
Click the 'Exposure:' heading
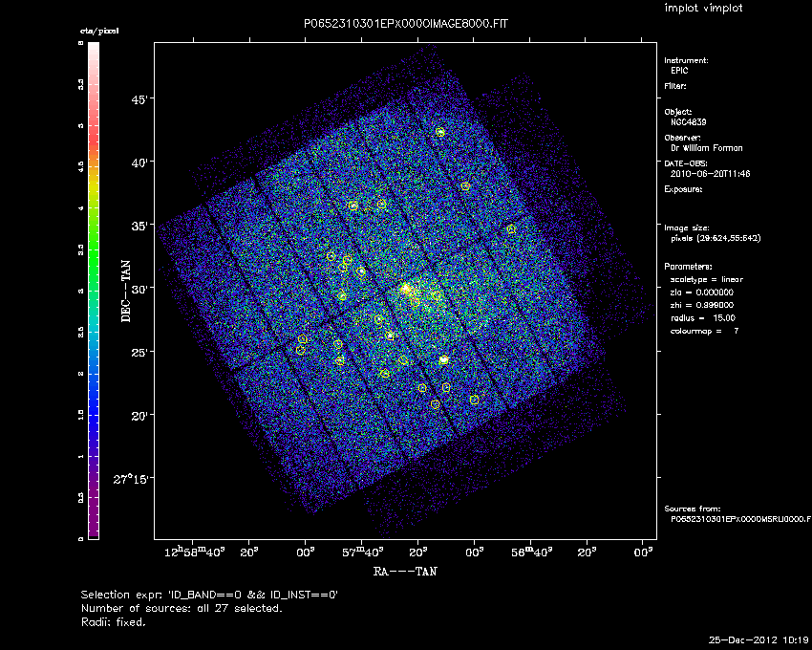click(683, 189)
